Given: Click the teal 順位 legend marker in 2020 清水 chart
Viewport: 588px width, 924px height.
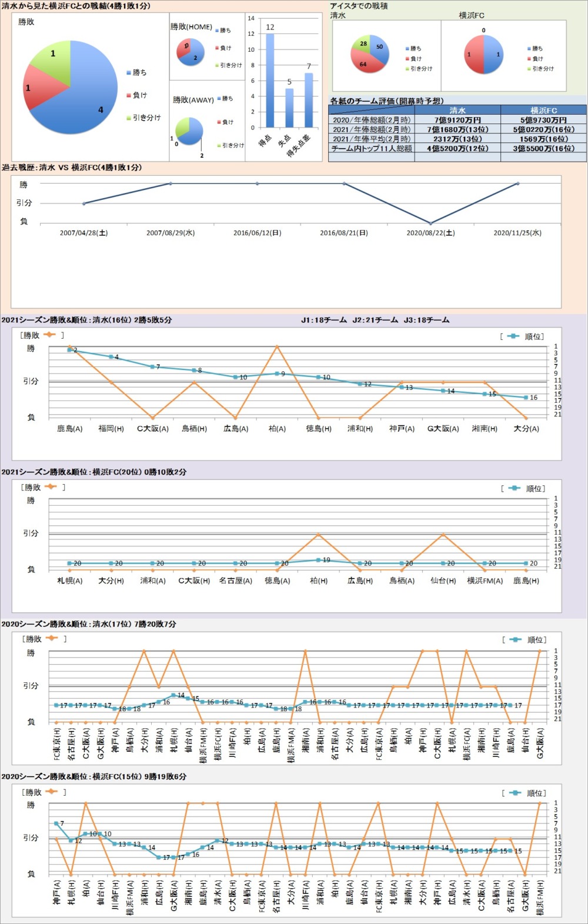Looking at the screenshot, I should click(x=515, y=640).
